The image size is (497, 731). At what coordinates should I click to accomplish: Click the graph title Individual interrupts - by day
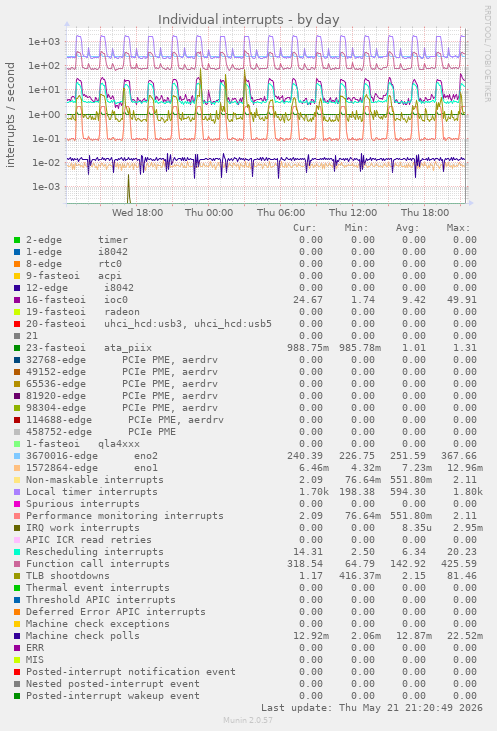pyautogui.click(x=248, y=20)
